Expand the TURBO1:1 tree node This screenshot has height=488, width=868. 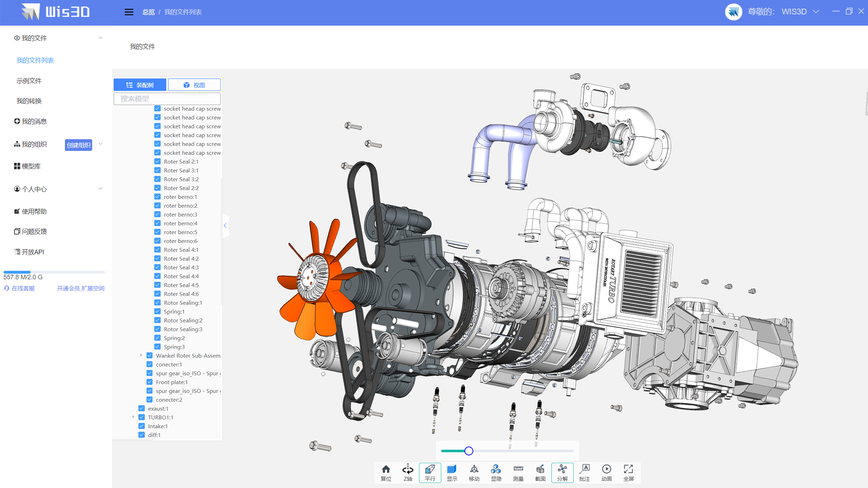coord(133,417)
